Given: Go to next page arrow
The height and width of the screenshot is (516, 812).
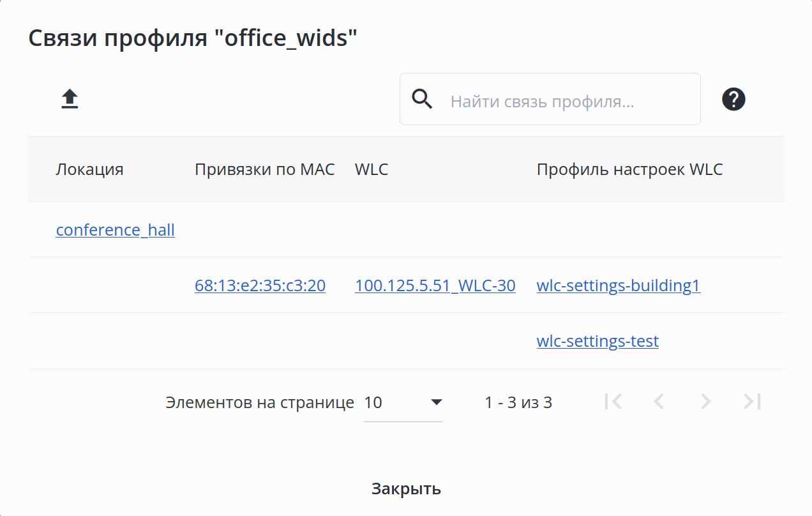Looking at the screenshot, I should coord(705,402).
